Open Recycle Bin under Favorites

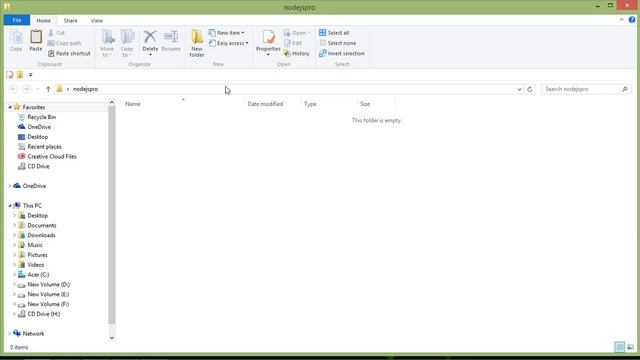click(42, 117)
